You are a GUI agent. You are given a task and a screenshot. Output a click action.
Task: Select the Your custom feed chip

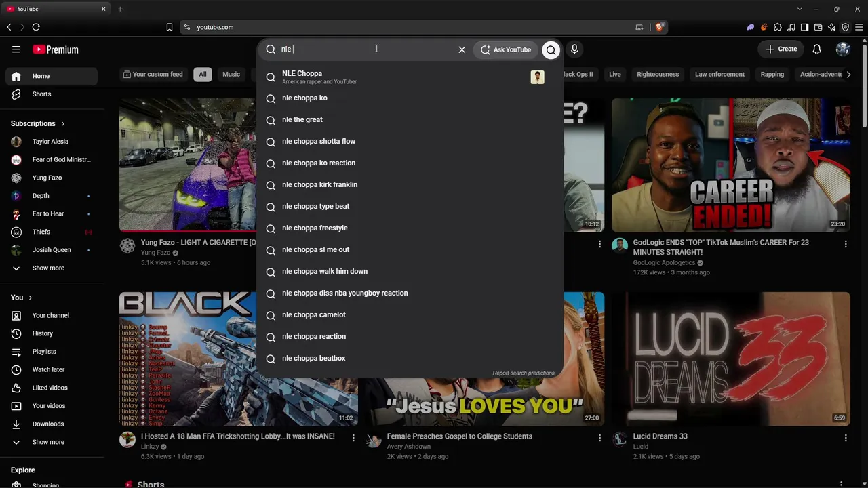click(x=153, y=74)
